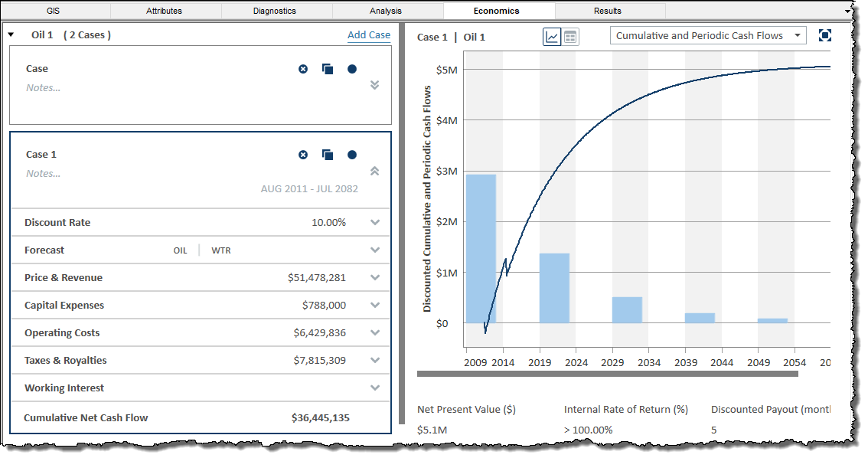Viewport: 868px width, 458px height.
Task: Delete the top Case using its X icon
Action: [303, 69]
